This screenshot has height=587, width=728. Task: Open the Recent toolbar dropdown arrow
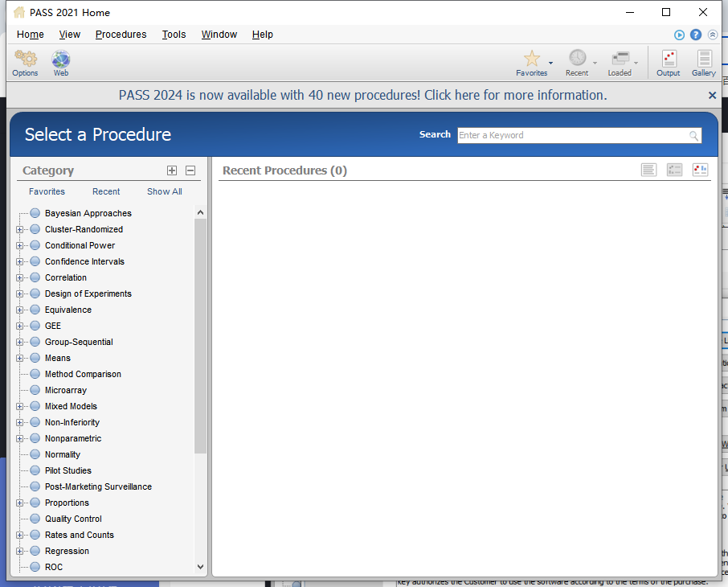pos(595,63)
